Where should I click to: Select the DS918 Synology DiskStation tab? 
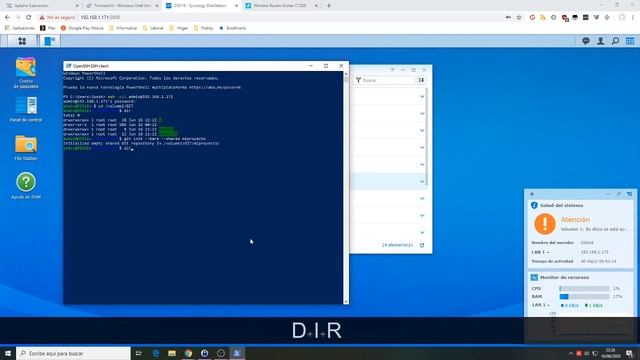(x=202, y=6)
